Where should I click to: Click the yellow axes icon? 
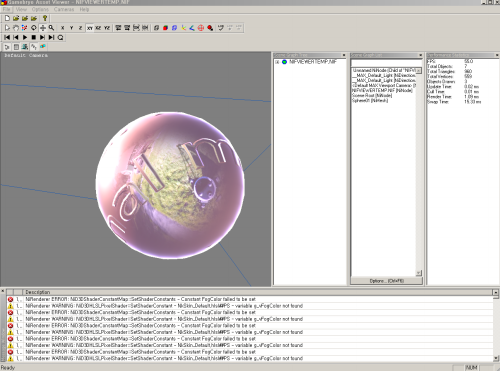pyautogui.click(x=183, y=28)
